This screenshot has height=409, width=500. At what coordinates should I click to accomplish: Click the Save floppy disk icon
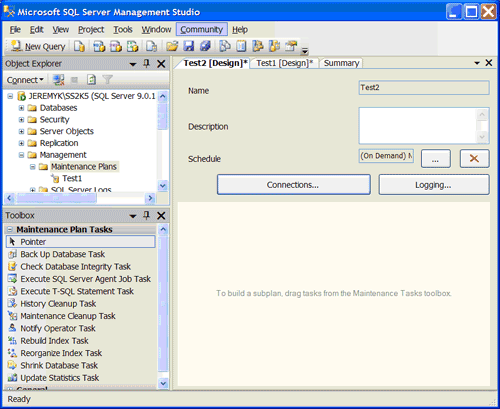[189, 46]
